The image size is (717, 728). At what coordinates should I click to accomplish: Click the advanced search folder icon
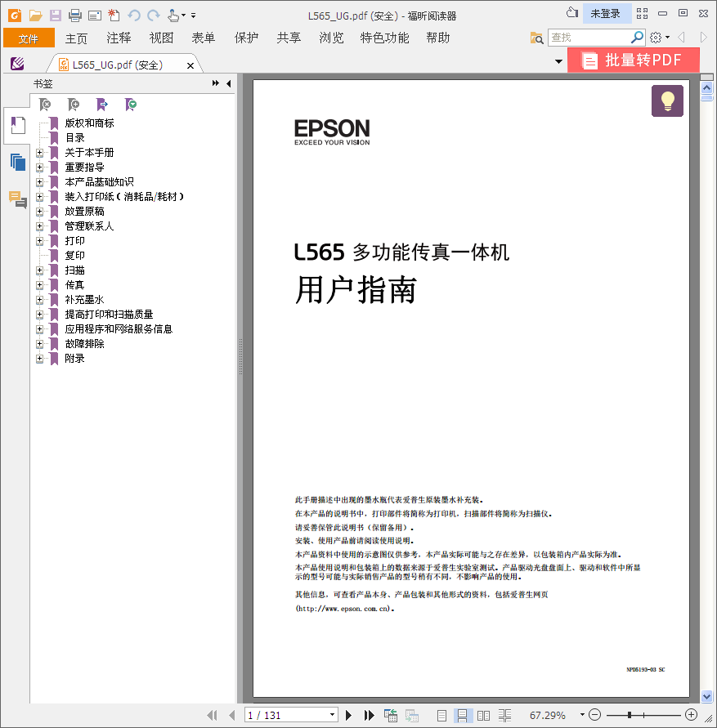tap(536, 38)
